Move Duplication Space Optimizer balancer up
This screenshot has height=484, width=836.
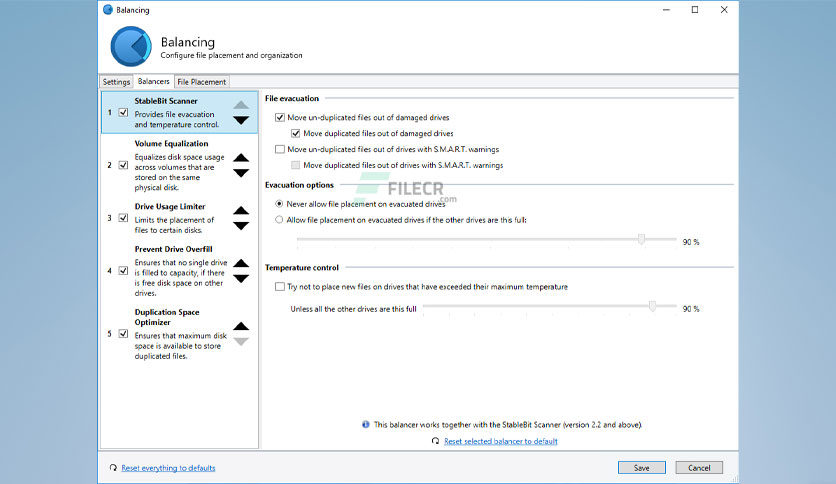[241, 326]
